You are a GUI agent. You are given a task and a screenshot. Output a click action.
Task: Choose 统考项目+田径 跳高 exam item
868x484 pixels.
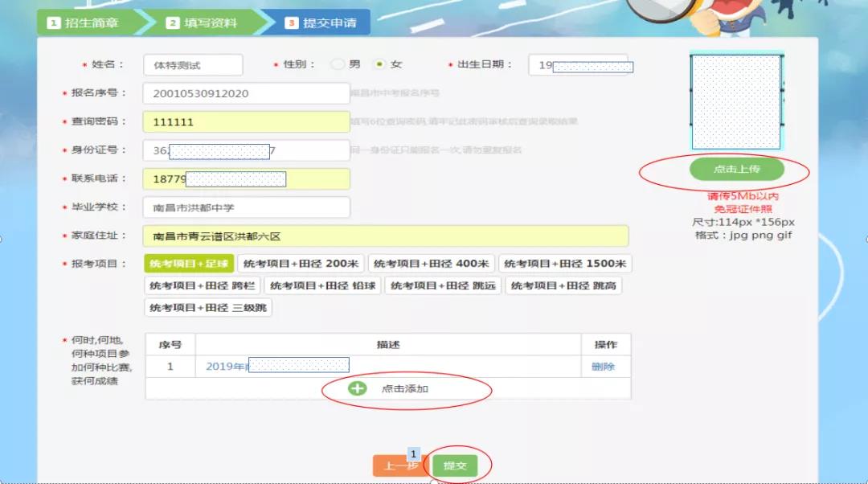(x=563, y=285)
